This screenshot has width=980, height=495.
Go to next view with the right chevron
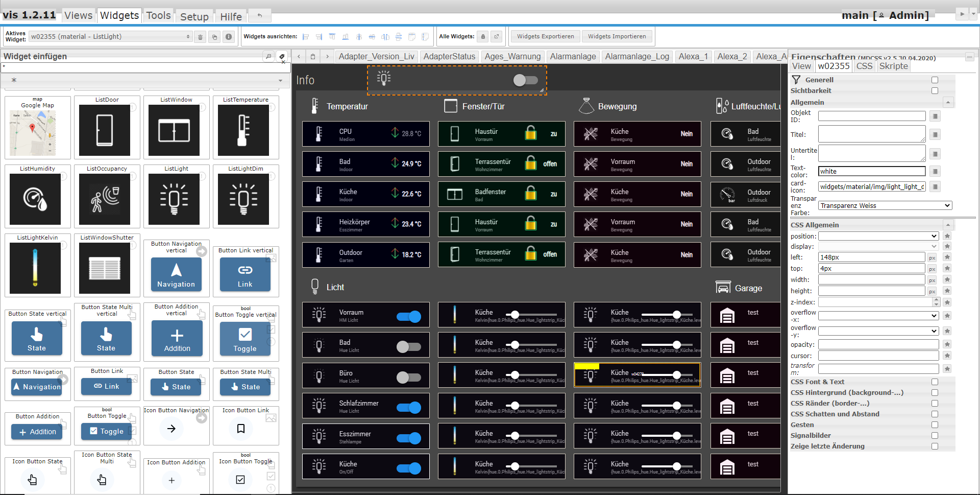[x=327, y=56]
